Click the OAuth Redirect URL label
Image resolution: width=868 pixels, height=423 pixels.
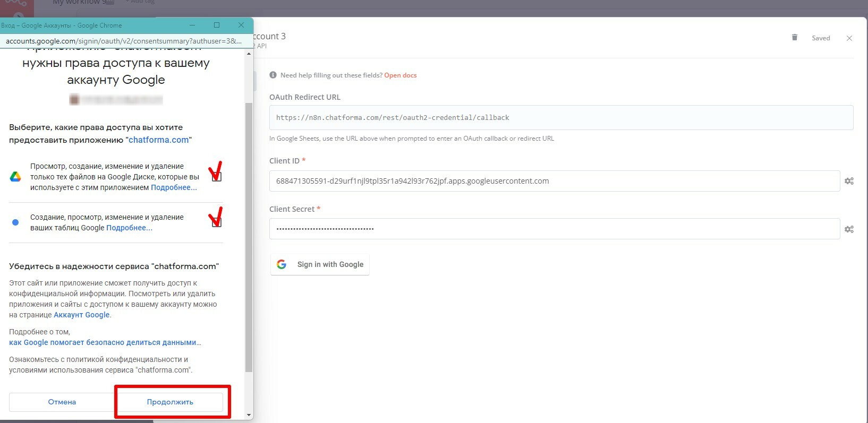point(305,97)
